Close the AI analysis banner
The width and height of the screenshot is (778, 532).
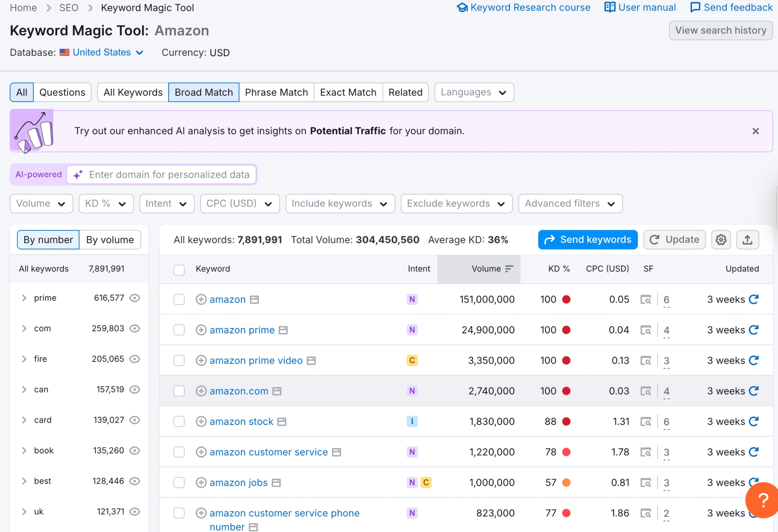pos(756,131)
